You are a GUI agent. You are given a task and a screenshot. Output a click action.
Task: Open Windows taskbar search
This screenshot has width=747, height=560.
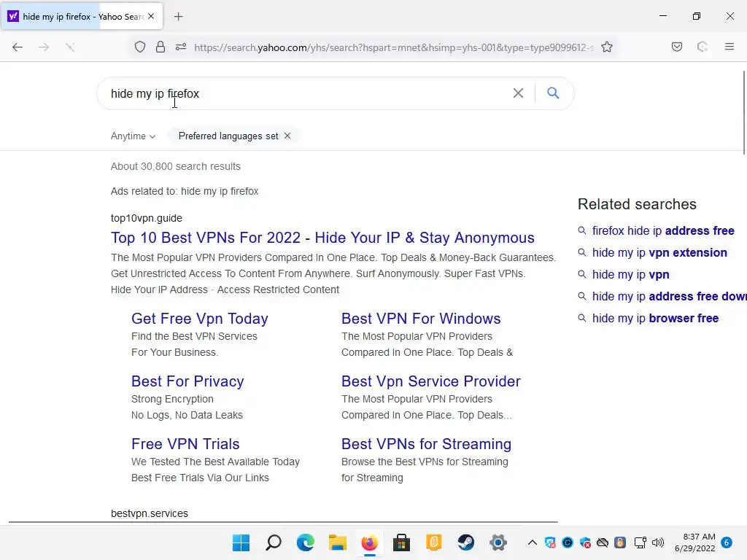tap(274, 542)
